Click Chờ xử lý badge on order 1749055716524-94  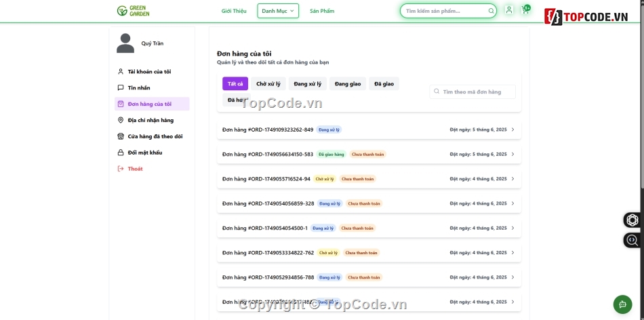pyautogui.click(x=325, y=179)
